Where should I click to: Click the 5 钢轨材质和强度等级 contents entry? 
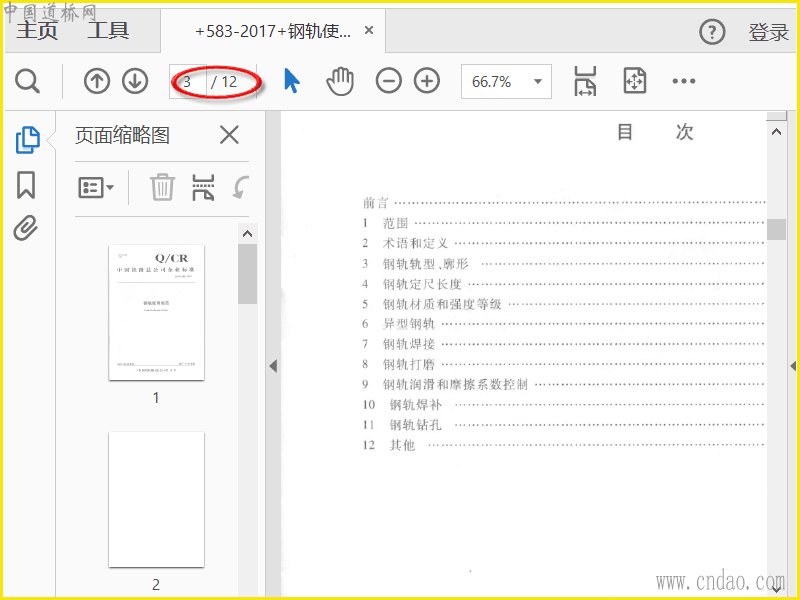[564, 304]
